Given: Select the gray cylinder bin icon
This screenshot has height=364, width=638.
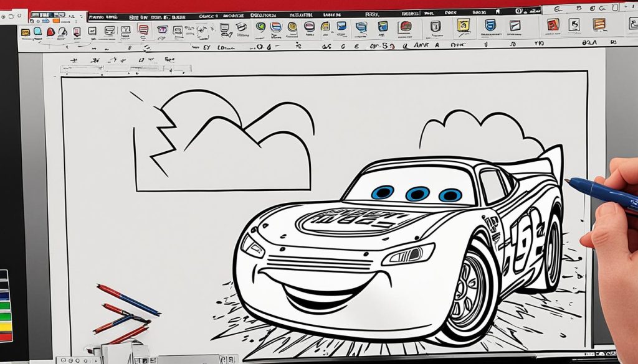Looking at the screenshot, I should (436, 27).
